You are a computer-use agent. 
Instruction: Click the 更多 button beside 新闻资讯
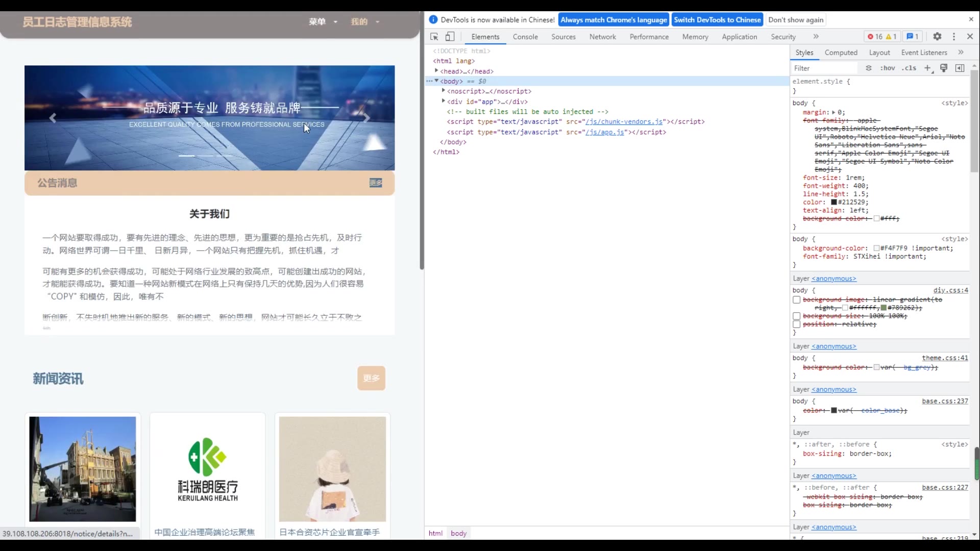pyautogui.click(x=371, y=378)
